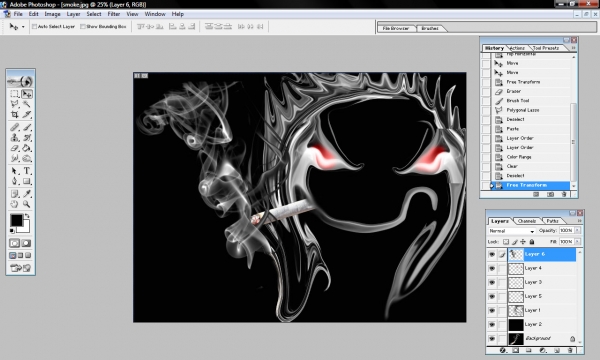This screenshot has width=600, height=360.
Task: Select the Move tool in toolbox
Action: click(26, 94)
